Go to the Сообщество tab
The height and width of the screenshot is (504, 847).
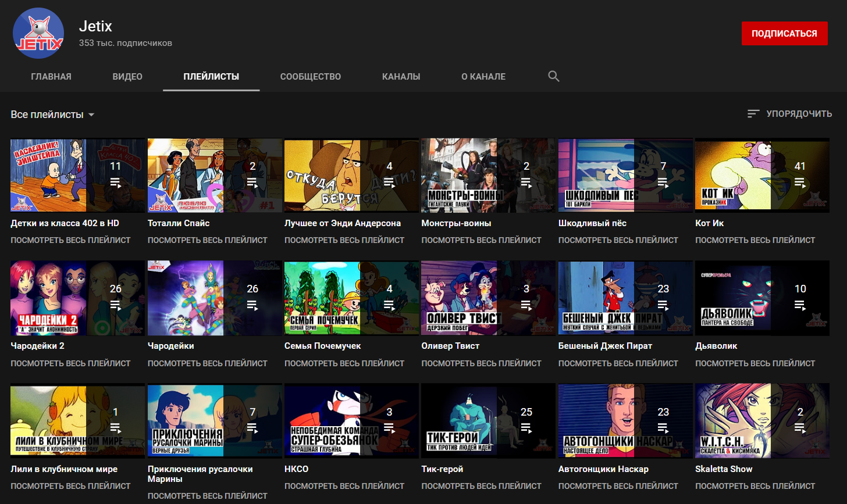[311, 77]
